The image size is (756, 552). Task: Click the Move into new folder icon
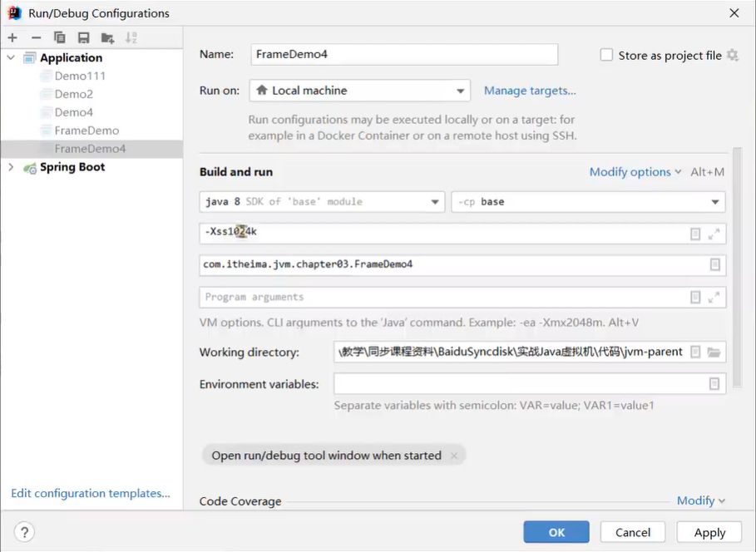click(107, 37)
